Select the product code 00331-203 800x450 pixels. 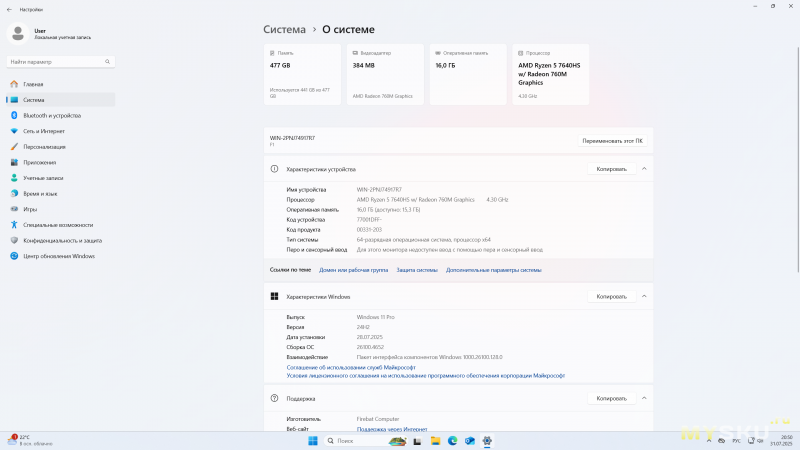point(369,230)
